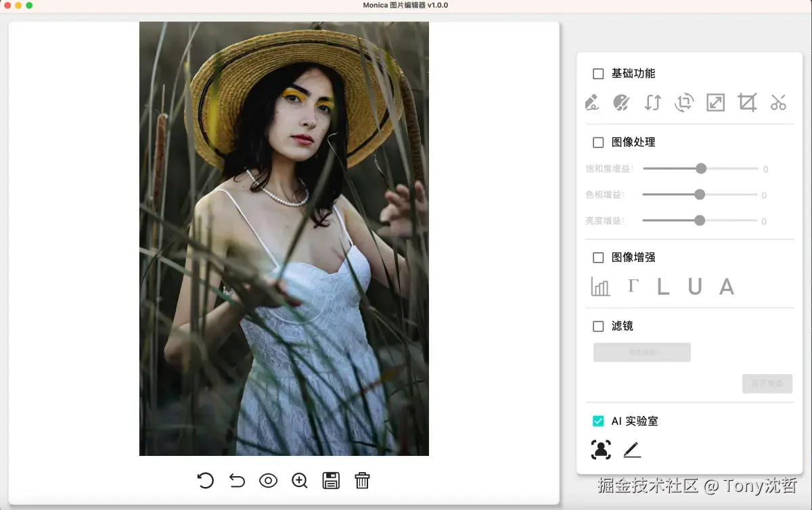Open the histogram bar chart icon
The image size is (812, 510).
pos(600,287)
